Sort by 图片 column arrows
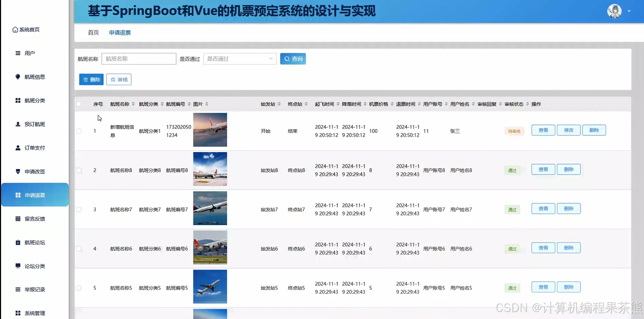This screenshot has height=319, width=644. point(207,104)
